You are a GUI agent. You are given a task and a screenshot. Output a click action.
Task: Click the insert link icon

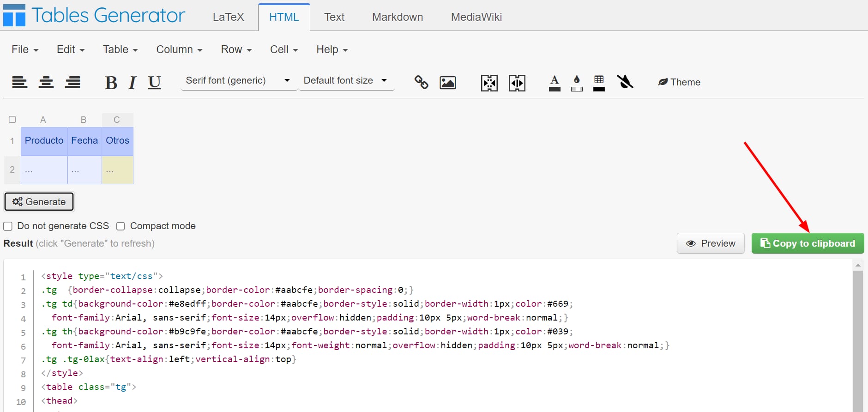tap(421, 83)
